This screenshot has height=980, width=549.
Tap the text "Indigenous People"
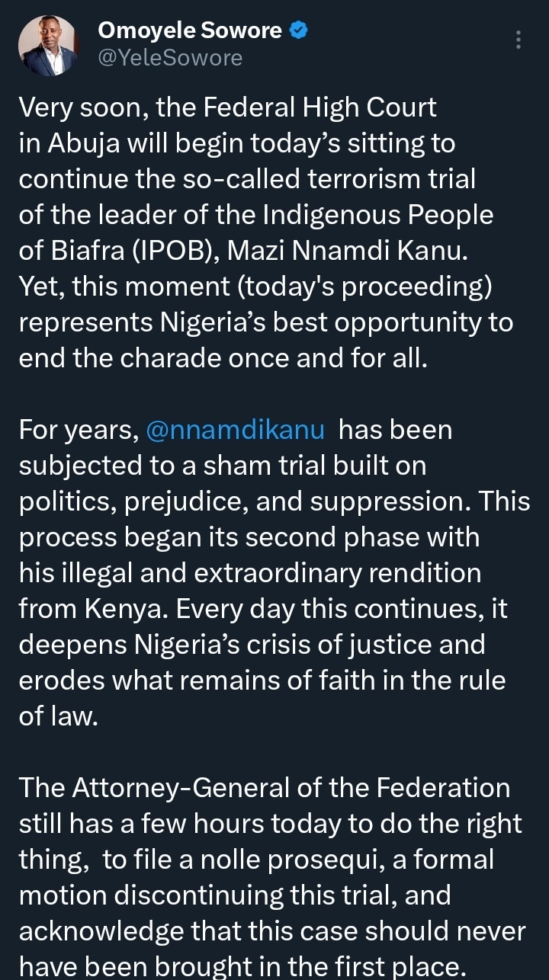click(x=377, y=215)
